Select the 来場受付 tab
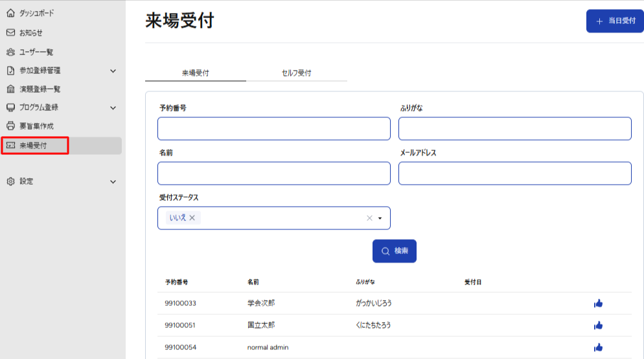 (x=195, y=73)
